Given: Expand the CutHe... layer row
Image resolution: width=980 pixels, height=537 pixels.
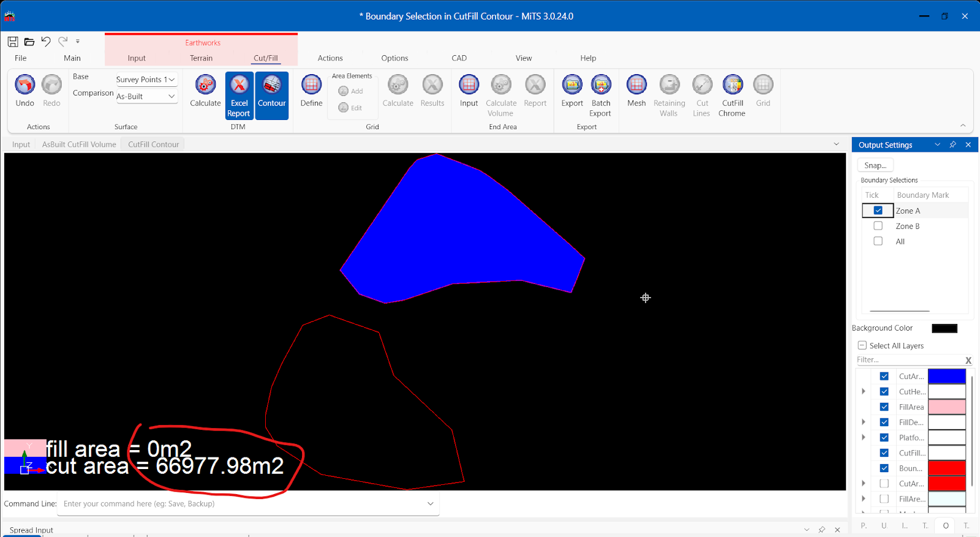Looking at the screenshot, I should coord(864,391).
